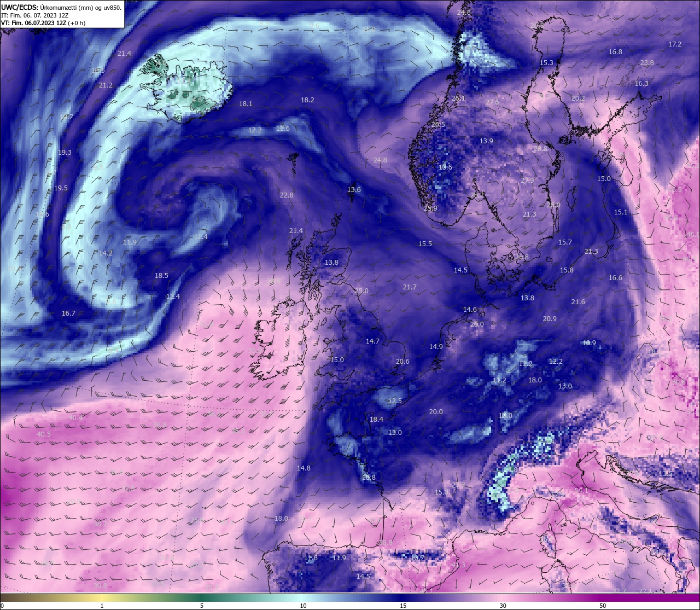Click the colour bar tick label '1'

coord(102,606)
